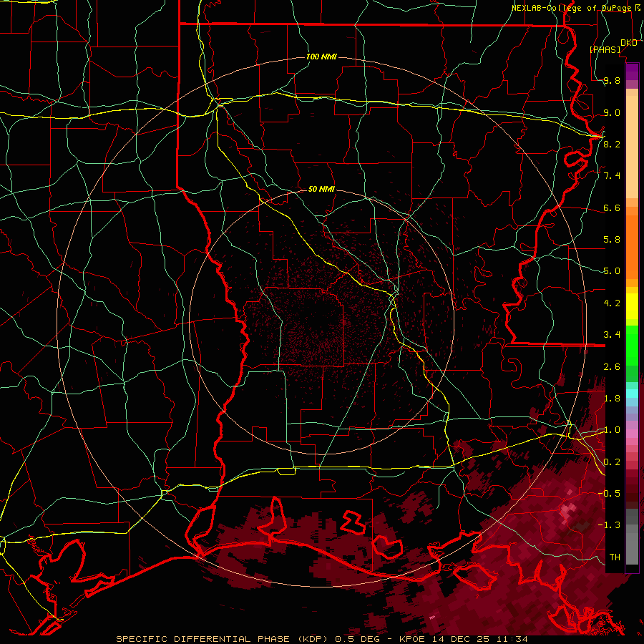644x644 pixels.
Task: Click the 1.8 scale value
Action: [612, 399]
